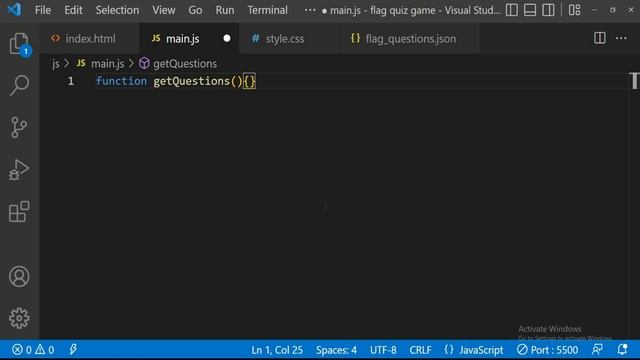Close main.js via unsaved dot indicator
The width and height of the screenshot is (640, 360).
tap(227, 38)
